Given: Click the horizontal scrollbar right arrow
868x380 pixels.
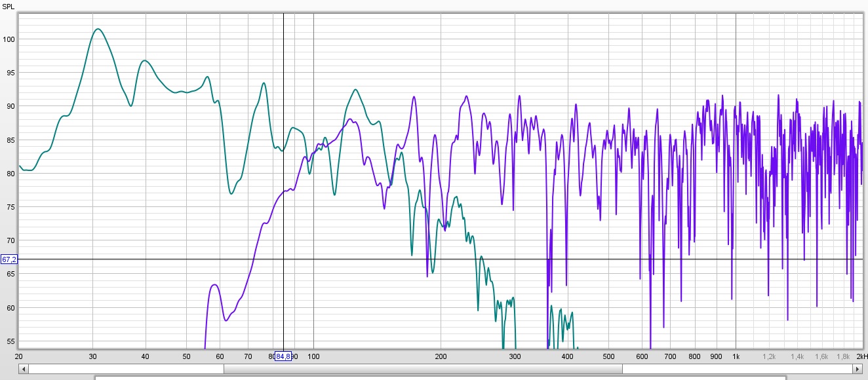Looking at the screenshot, I should 858,369.
